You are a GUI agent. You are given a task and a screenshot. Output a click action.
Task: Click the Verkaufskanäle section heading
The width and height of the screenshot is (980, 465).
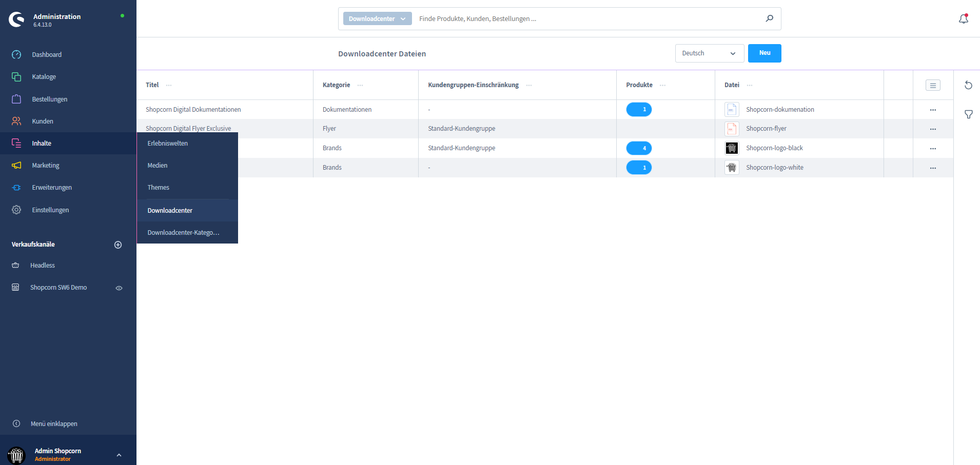[x=33, y=244]
